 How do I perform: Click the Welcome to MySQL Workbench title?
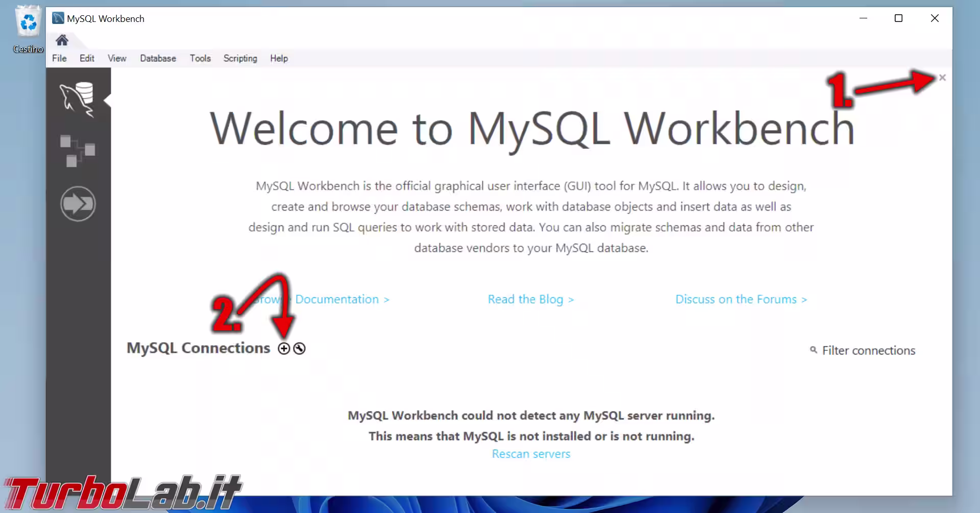point(532,129)
